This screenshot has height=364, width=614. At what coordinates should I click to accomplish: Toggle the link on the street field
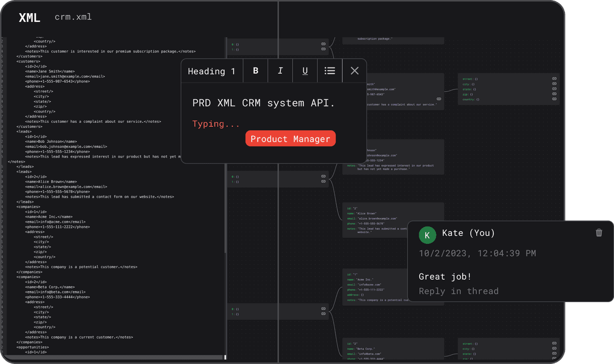click(554, 78)
